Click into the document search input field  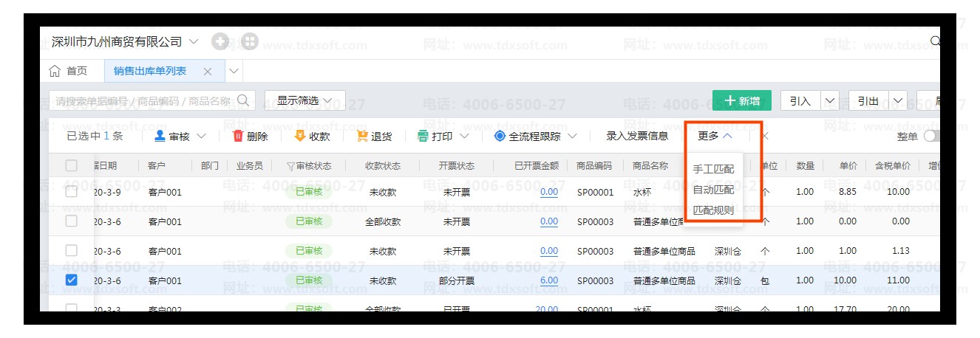tap(140, 100)
